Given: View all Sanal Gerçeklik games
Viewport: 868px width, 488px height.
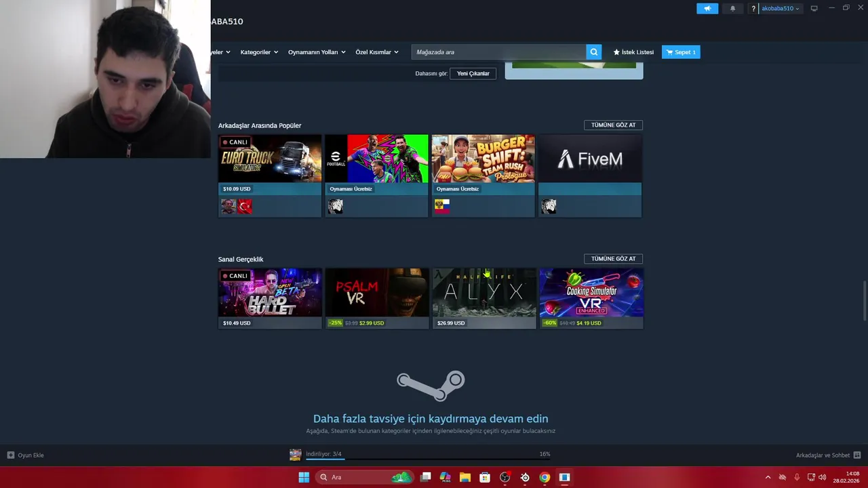Looking at the screenshot, I should (x=613, y=259).
